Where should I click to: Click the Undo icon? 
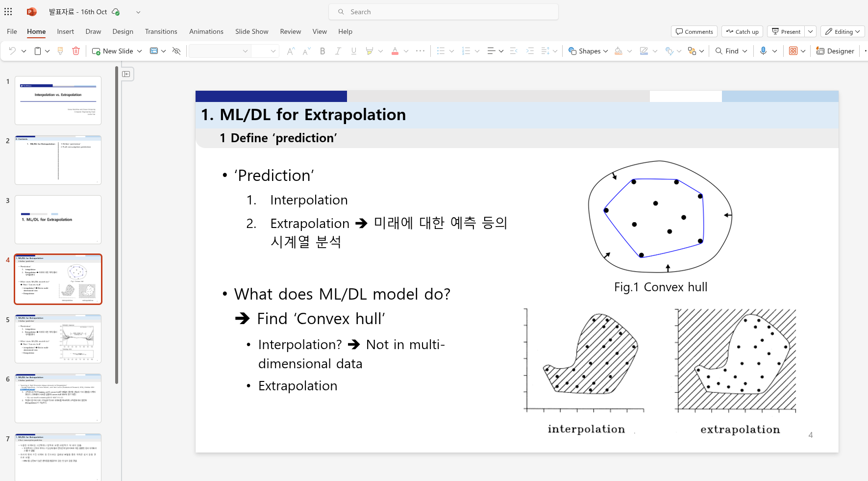pos(12,51)
